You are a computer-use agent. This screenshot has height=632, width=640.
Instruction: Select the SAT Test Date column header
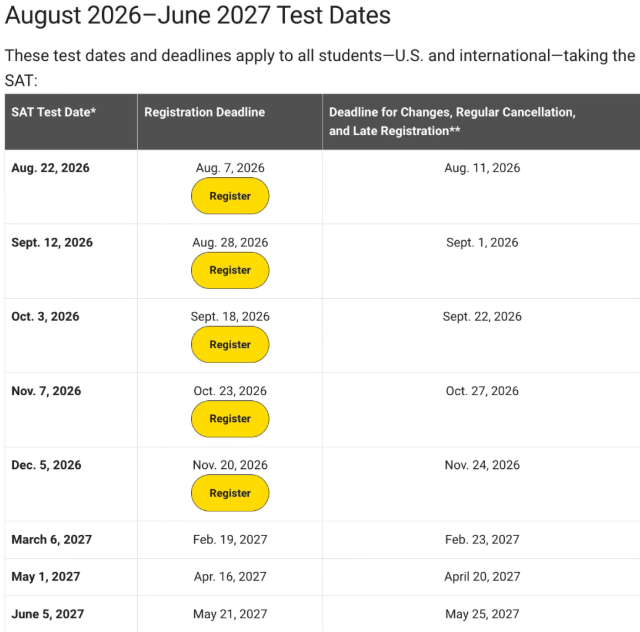tap(53, 112)
